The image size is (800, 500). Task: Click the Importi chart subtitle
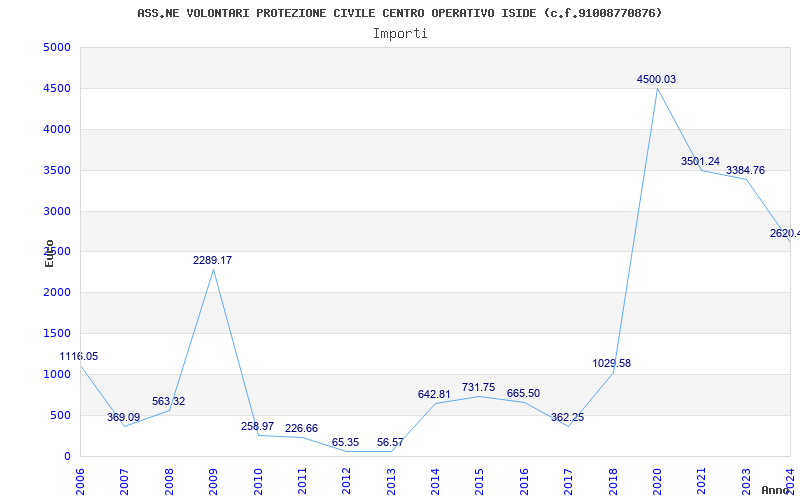(400, 33)
